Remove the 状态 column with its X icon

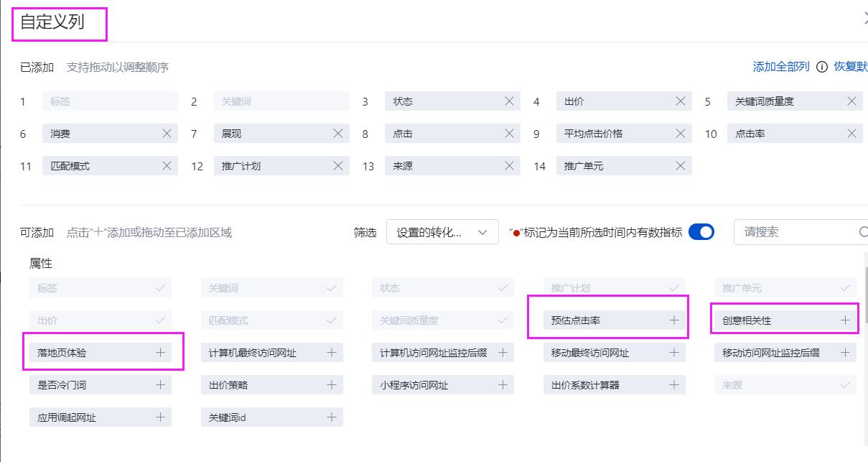509,101
